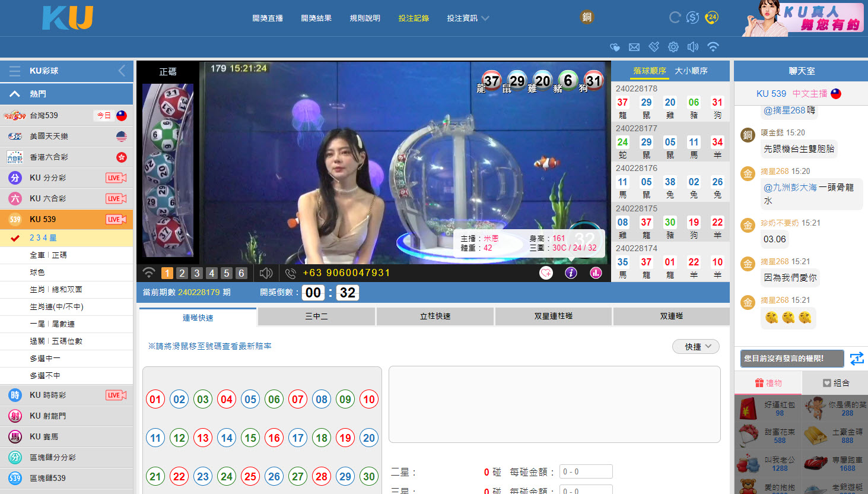Select the 專屬跑車 gift
The height and width of the screenshot is (494, 868).
[835, 464]
